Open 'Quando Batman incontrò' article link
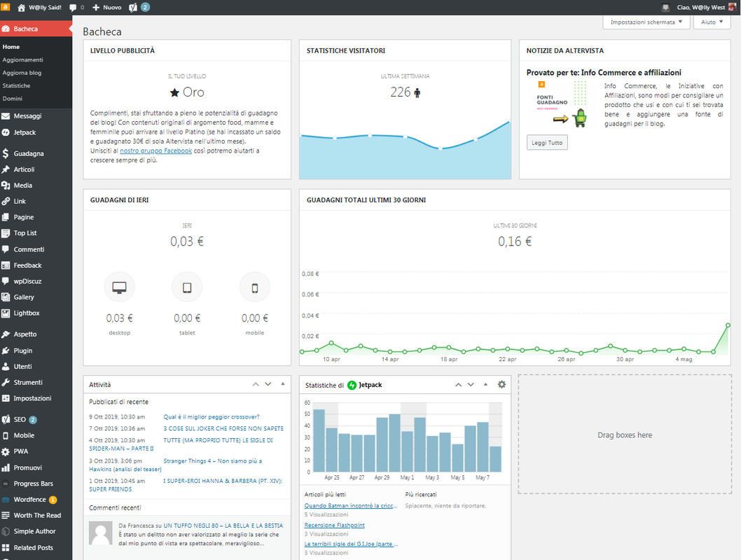 (351, 505)
